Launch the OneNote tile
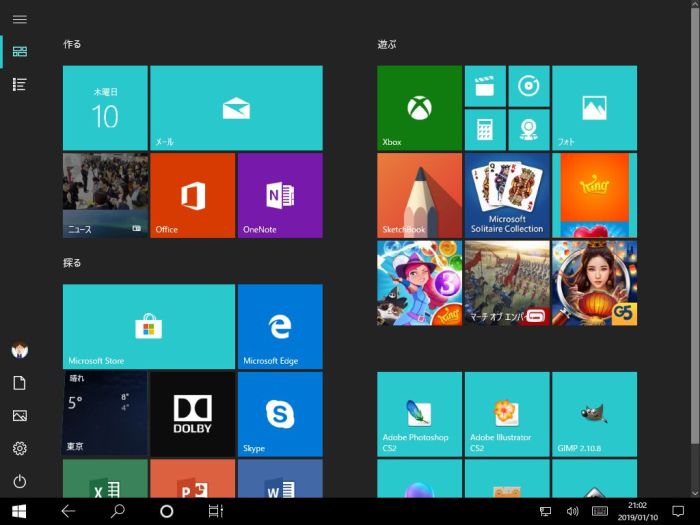The image size is (700, 525). (280, 195)
